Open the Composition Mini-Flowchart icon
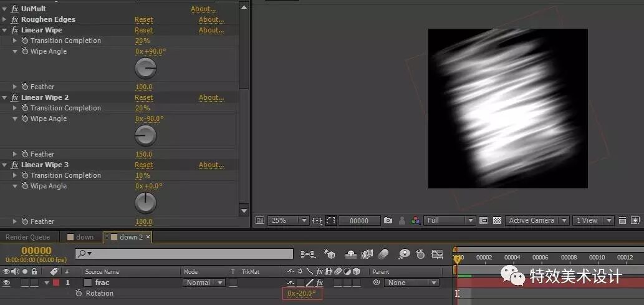Viewport: 644px width, 305px height. point(307,254)
